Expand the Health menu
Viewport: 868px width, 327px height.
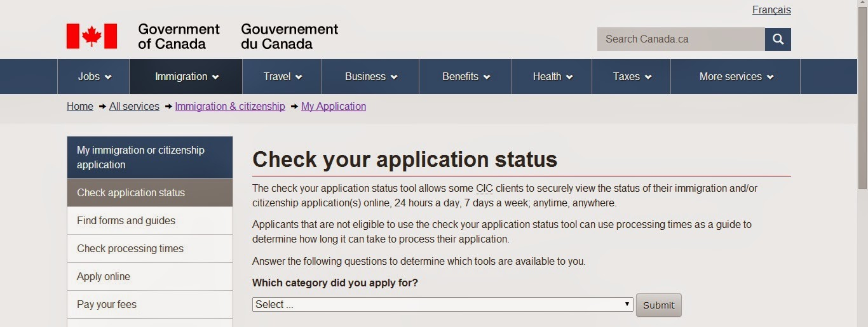pos(552,77)
